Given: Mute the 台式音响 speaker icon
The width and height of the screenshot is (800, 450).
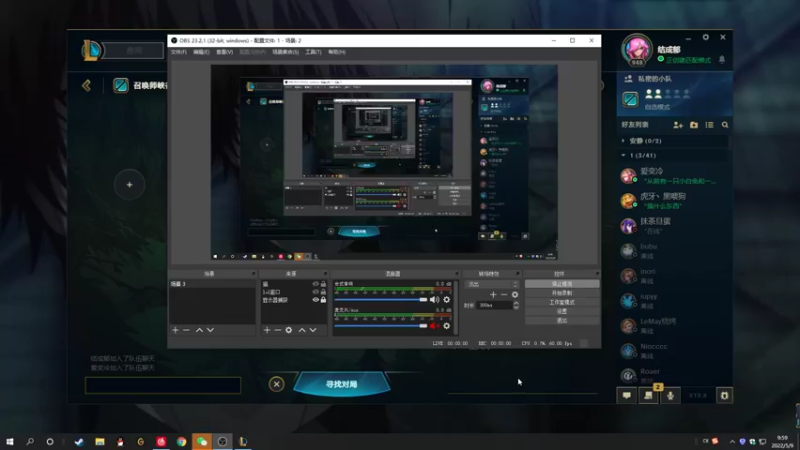Looking at the screenshot, I should (x=434, y=299).
